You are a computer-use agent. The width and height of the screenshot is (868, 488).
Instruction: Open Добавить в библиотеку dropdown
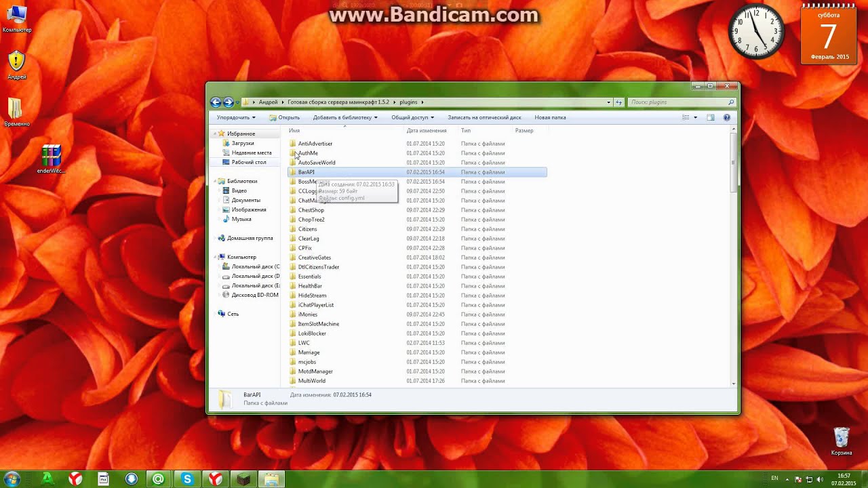click(x=345, y=117)
